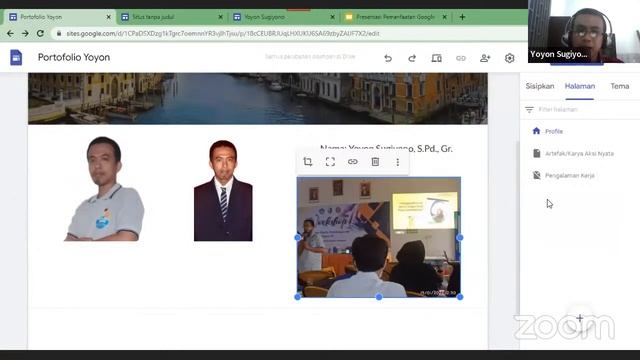The height and width of the screenshot is (360, 640).
Task: Click the add page plus button
Action: coord(580,318)
